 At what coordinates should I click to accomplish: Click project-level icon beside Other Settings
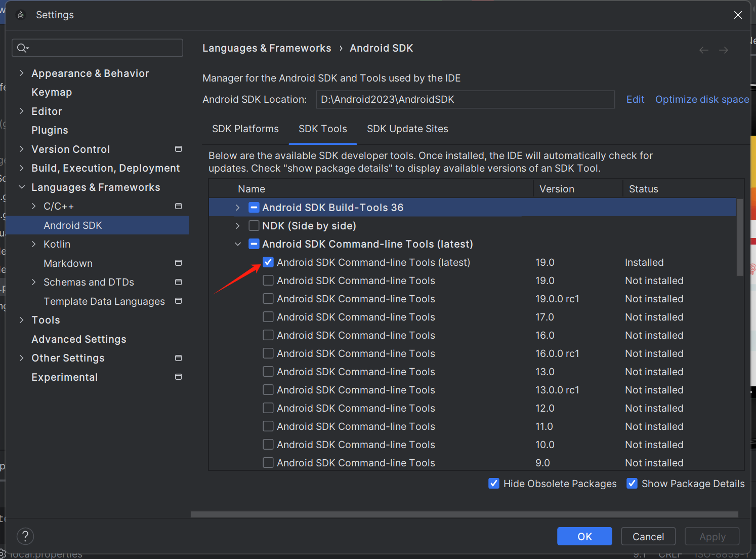pyautogui.click(x=178, y=358)
